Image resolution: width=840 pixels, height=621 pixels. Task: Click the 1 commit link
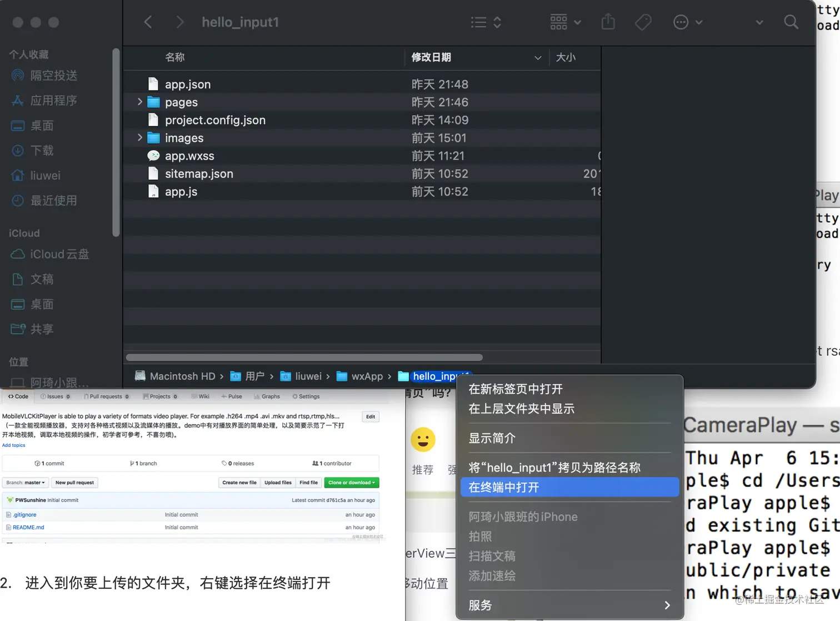(49, 463)
